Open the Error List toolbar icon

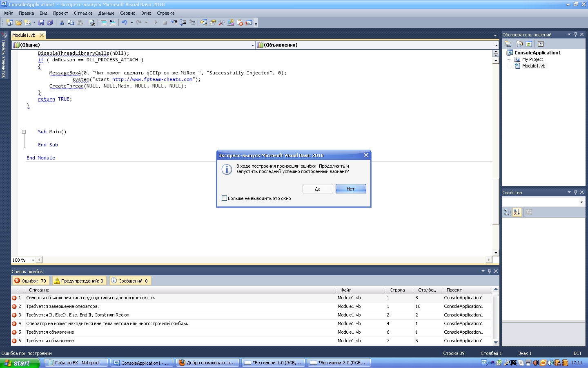coord(240,23)
